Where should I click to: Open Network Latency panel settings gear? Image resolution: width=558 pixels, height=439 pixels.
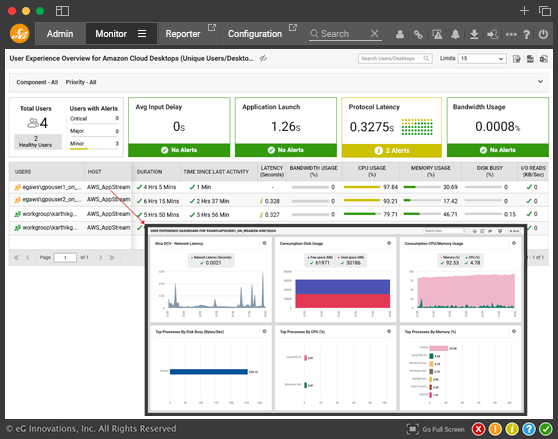coord(264,243)
